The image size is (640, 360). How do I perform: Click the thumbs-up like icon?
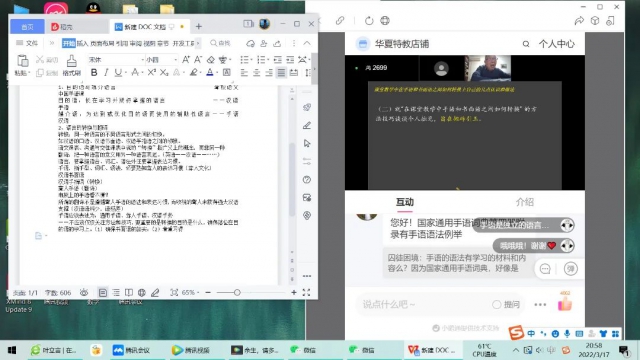[565, 304]
